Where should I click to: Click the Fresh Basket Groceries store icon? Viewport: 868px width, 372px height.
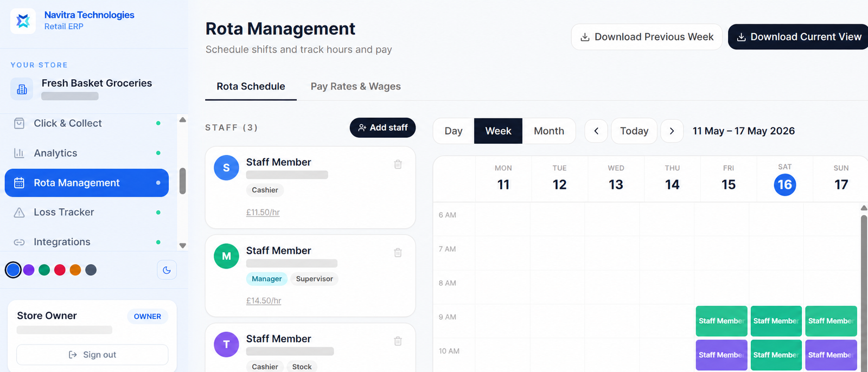22,89
